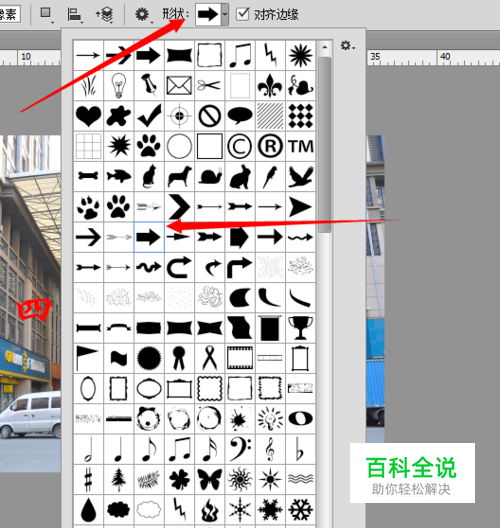Pick the fleur-de-lis shape

click(270, 86)
